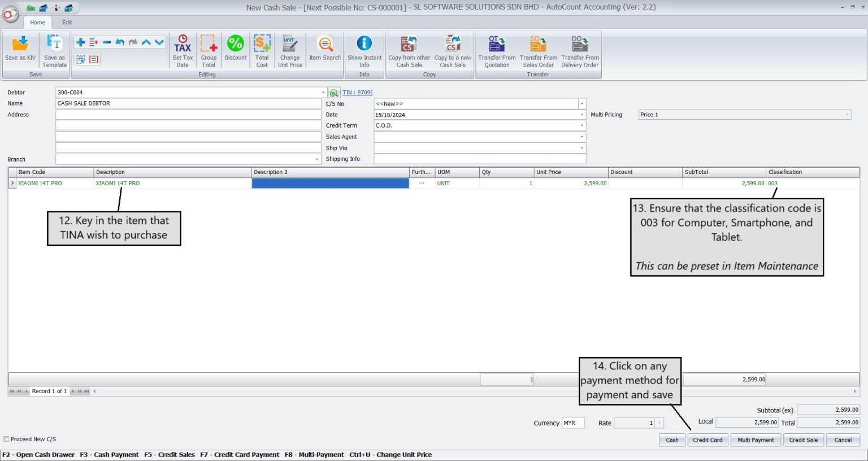Click the Further description ellipsis button
This screenshot has width=868, height=461.
click(x=422, y=183)
